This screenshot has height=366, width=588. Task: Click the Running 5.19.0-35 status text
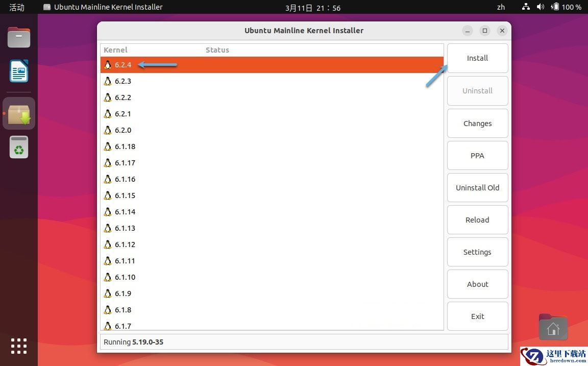point(134,342)
